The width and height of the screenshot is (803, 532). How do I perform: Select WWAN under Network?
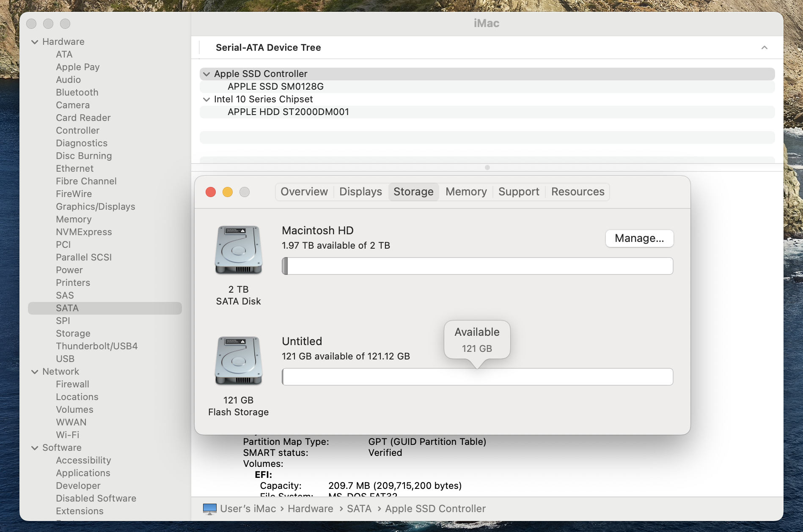coord(71,422)
